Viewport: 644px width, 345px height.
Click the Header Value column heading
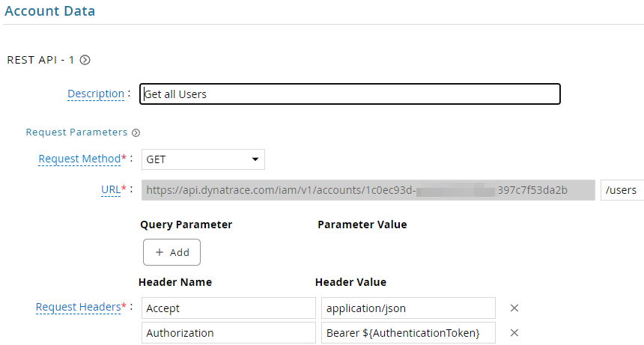coord(350,282)
